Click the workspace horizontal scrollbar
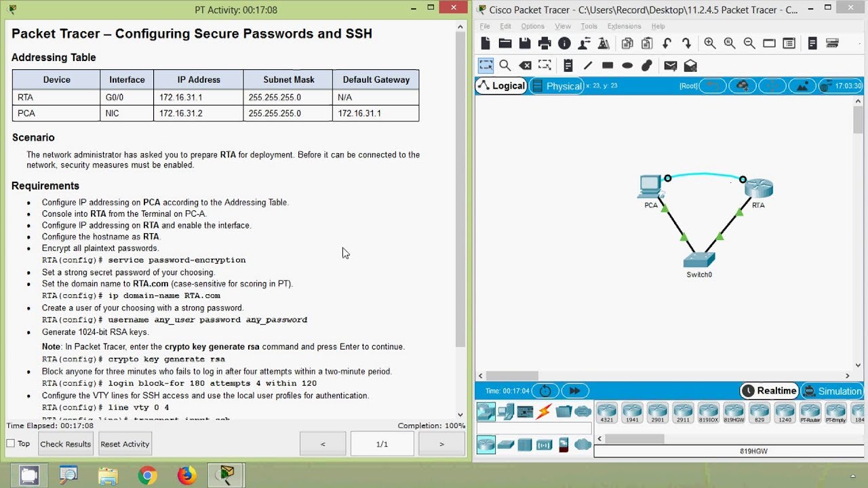 [x=512, y=375]
